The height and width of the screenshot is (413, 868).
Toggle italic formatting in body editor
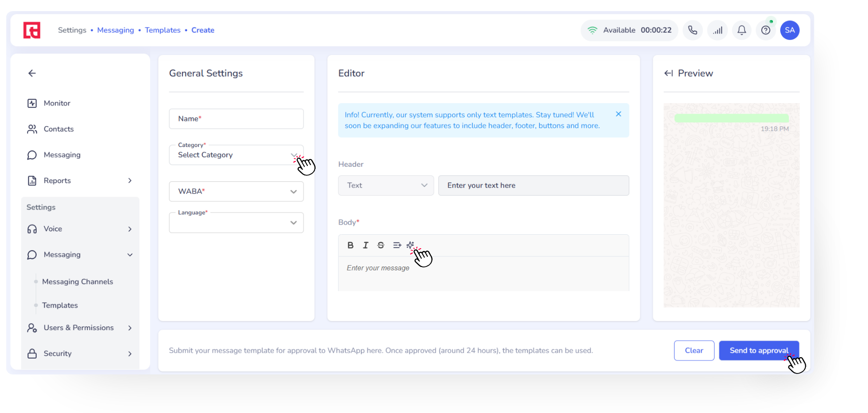tap(366, 245)
